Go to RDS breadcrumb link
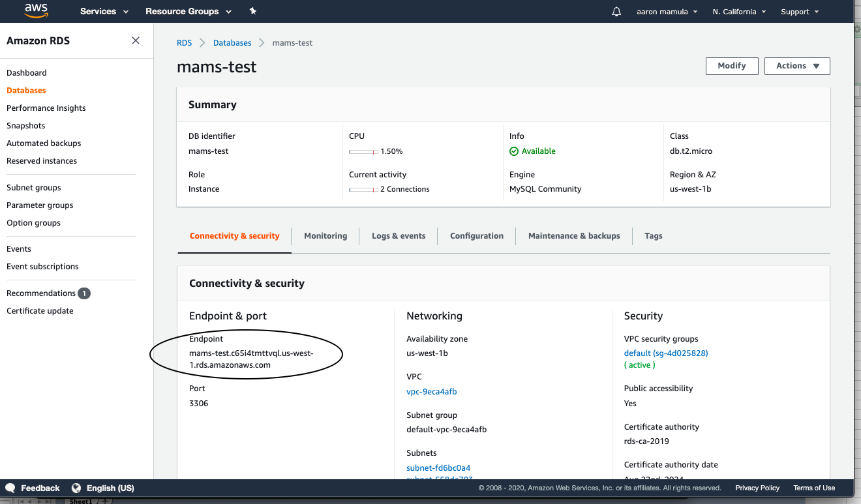The width and height of the screenshot is (861, 504). coord(185,43)
